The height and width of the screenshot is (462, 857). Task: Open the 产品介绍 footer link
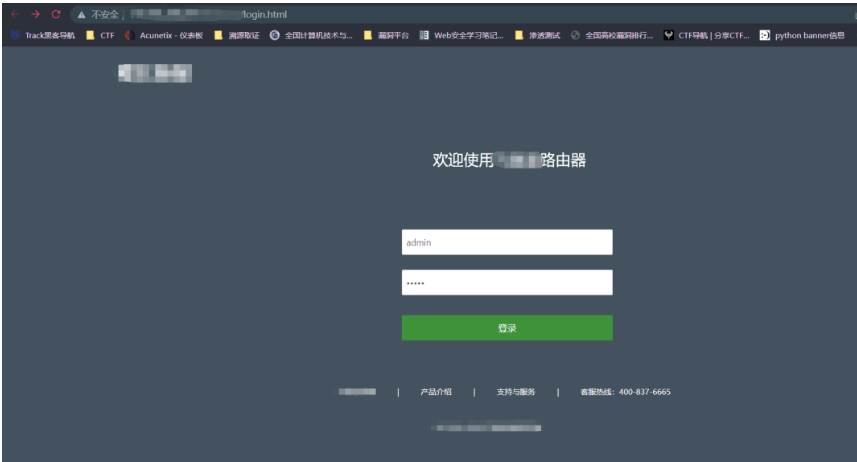[x=436, y=392]
